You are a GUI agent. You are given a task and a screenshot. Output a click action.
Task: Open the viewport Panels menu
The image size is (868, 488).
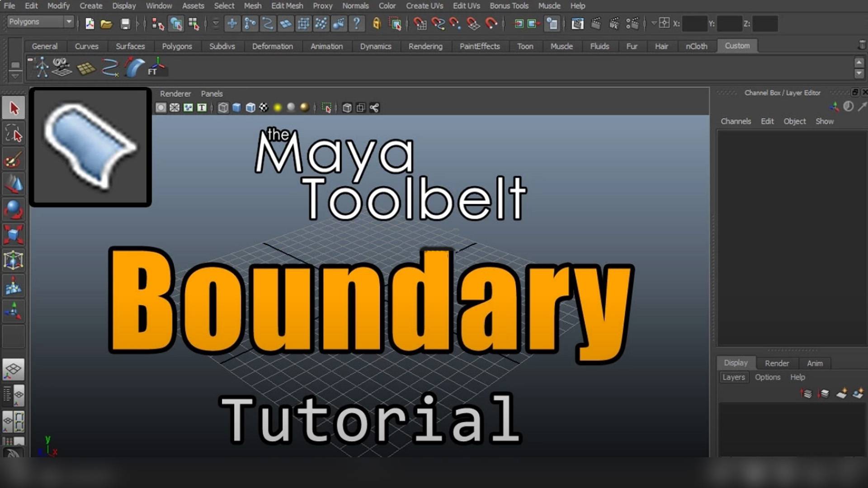pyautogui.click(x=212, y=94)
